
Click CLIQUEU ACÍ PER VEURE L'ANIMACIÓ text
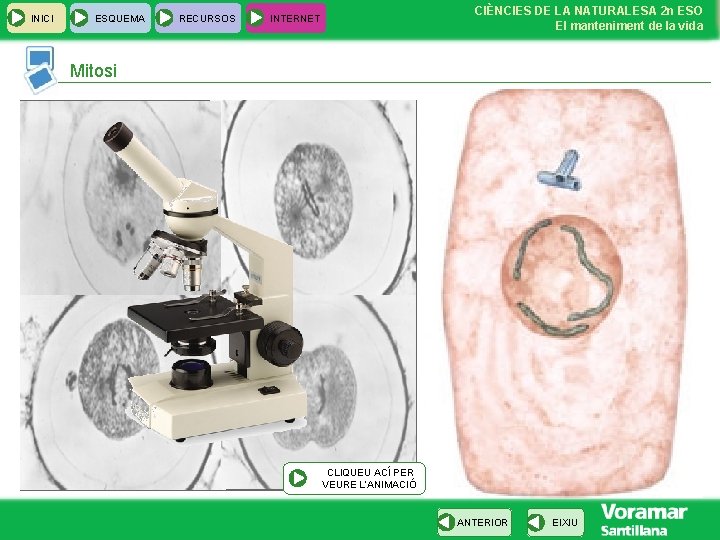(x=369, y=478)
